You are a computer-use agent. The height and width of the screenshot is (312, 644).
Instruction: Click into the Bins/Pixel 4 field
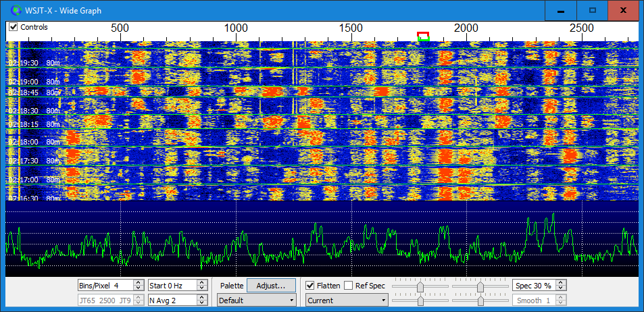(x=106, y=285)
